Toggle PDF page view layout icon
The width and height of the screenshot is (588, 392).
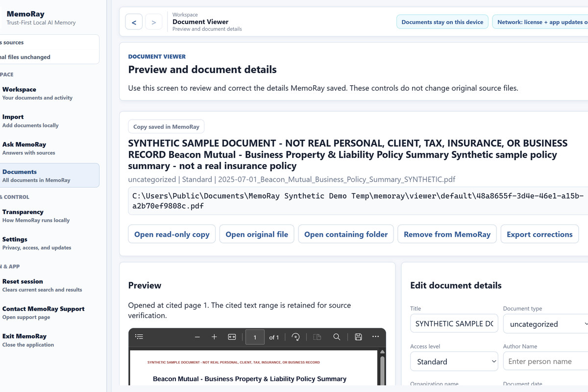[x=317, y=337]
